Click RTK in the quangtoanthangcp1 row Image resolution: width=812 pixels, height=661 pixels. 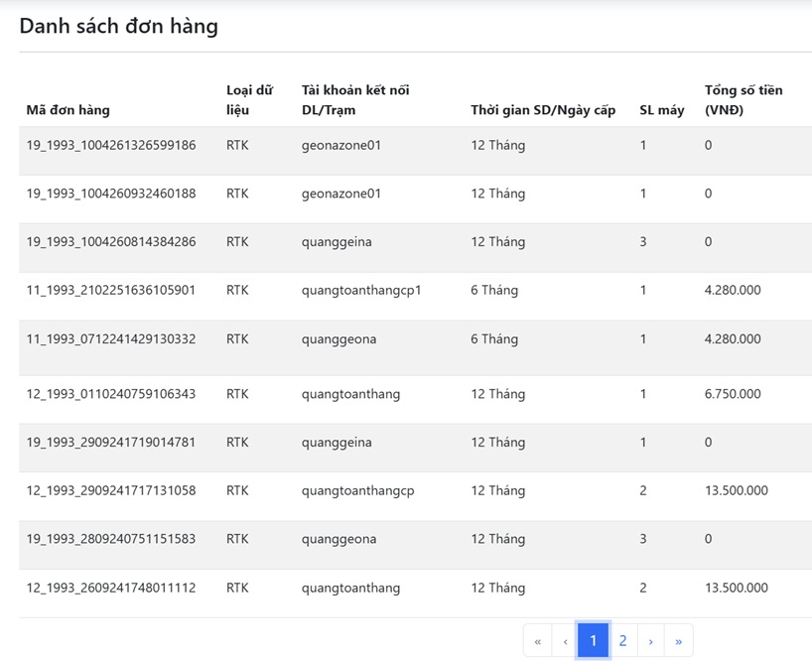pos(237,290)
